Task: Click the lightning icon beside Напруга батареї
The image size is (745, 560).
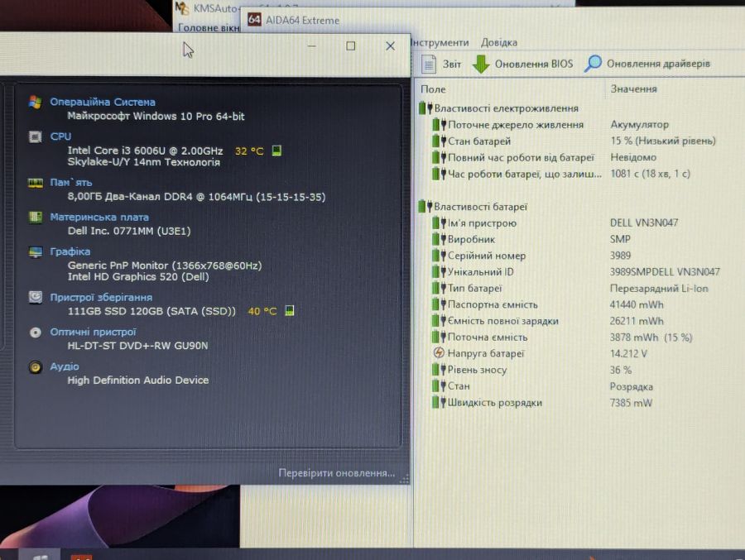Action: pos(439,353)
